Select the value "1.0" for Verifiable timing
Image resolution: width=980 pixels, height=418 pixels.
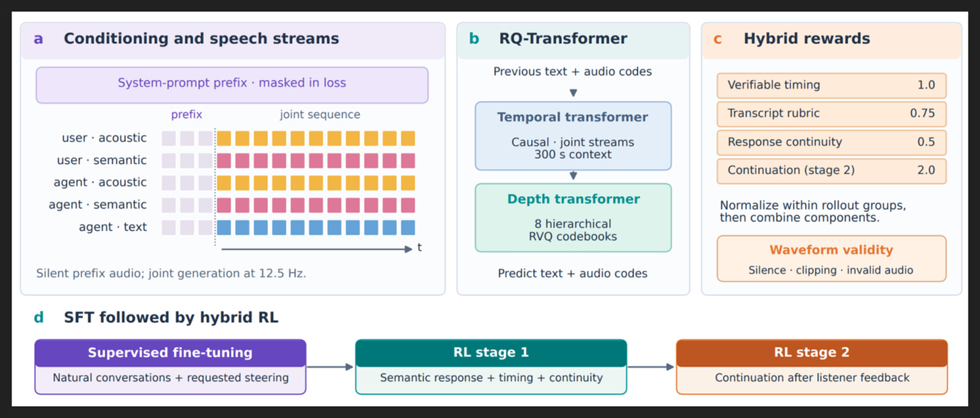(x=926, y=85)
